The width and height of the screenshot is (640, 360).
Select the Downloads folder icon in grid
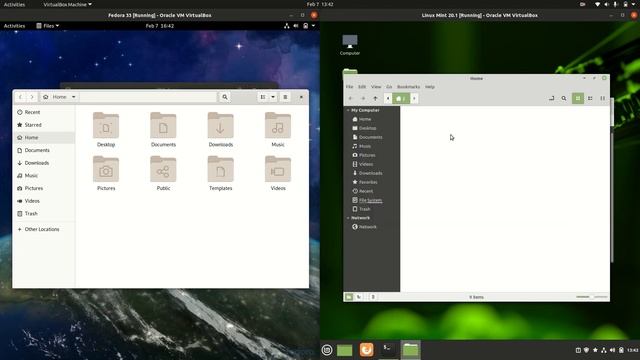coord(220,125)
